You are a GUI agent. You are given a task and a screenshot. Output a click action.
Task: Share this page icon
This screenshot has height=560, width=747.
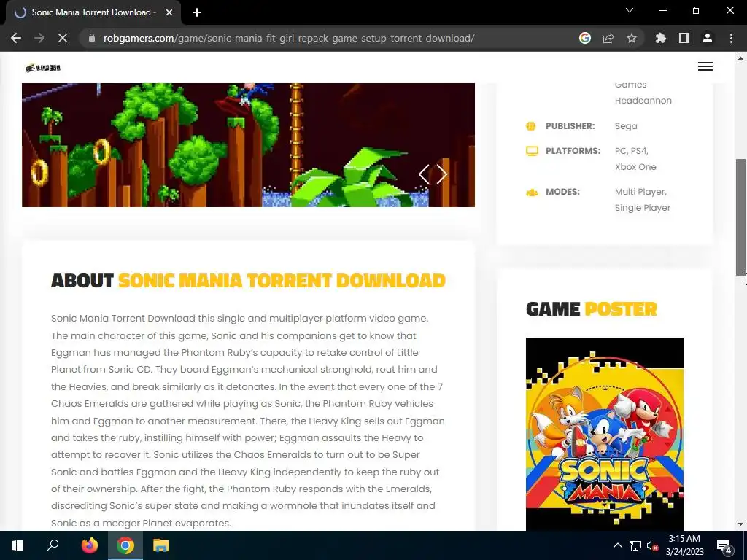click(x=608, y=38)
